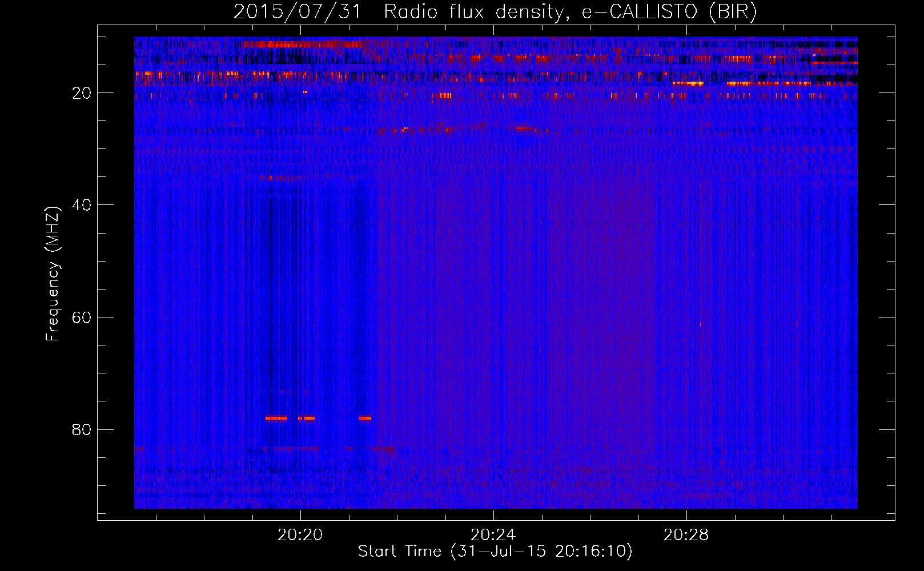Click the 'Frequency (MHZ)' axis label

pos(52,274)
